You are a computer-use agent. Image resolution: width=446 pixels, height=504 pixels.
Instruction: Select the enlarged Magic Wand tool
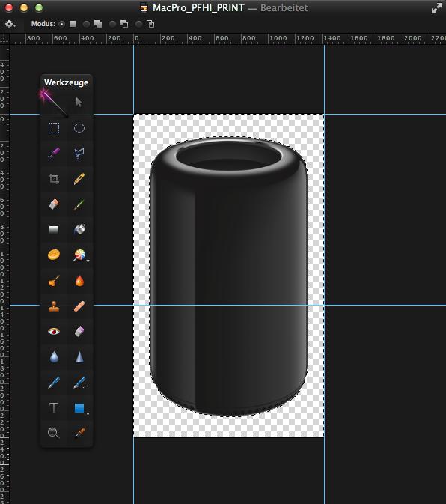point(53,103)
